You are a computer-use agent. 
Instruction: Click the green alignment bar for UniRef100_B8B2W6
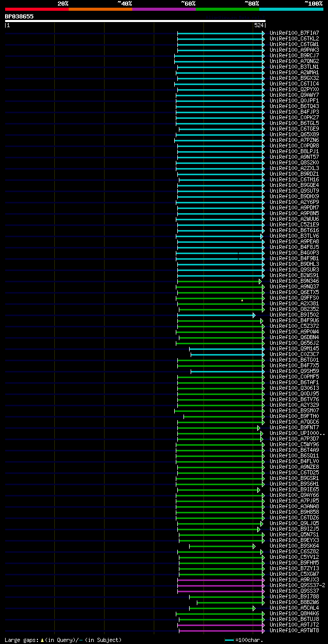[x=231, y=603]
